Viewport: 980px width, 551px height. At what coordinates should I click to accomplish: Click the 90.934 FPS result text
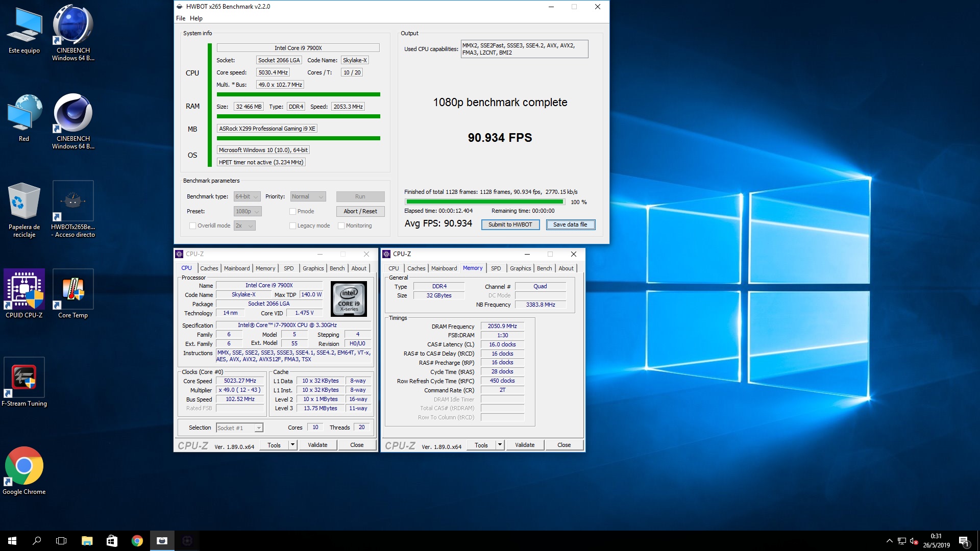coord(500,138)
